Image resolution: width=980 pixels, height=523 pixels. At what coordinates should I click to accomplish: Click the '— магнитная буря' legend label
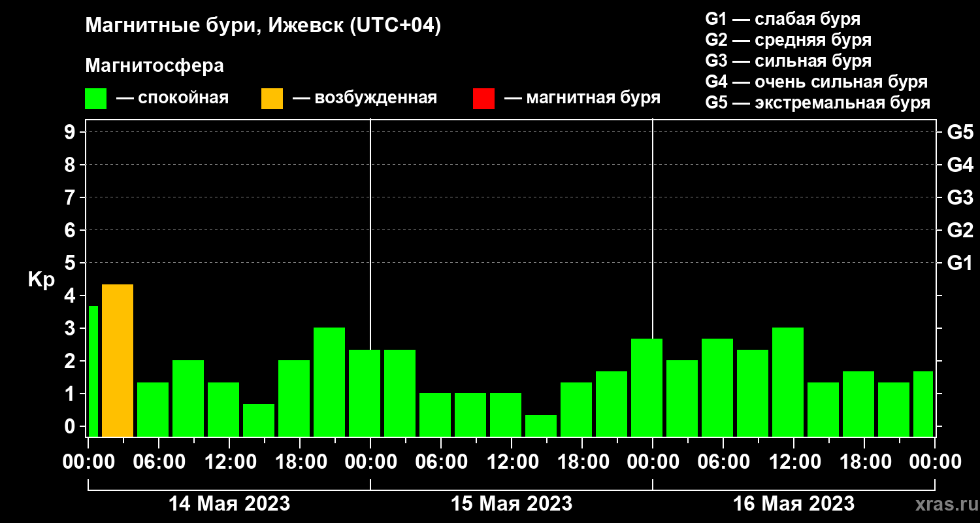coord(583,98)
